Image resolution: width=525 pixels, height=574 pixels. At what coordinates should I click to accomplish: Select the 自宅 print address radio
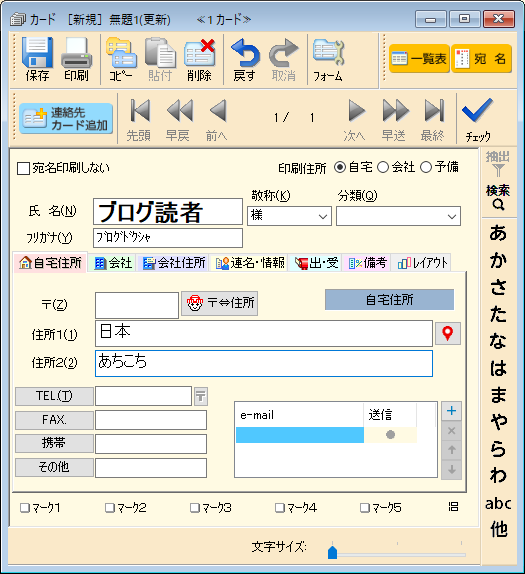pos(340,167)
